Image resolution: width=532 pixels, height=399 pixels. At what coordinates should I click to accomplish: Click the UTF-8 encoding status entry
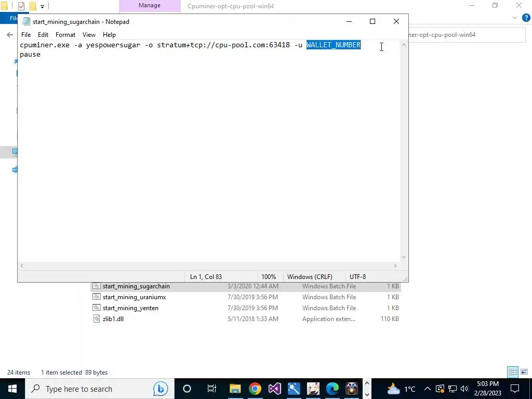357,276
